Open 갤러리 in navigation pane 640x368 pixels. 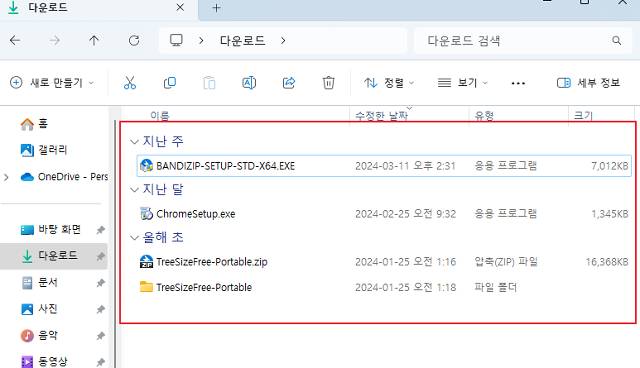tap(44, 150)
